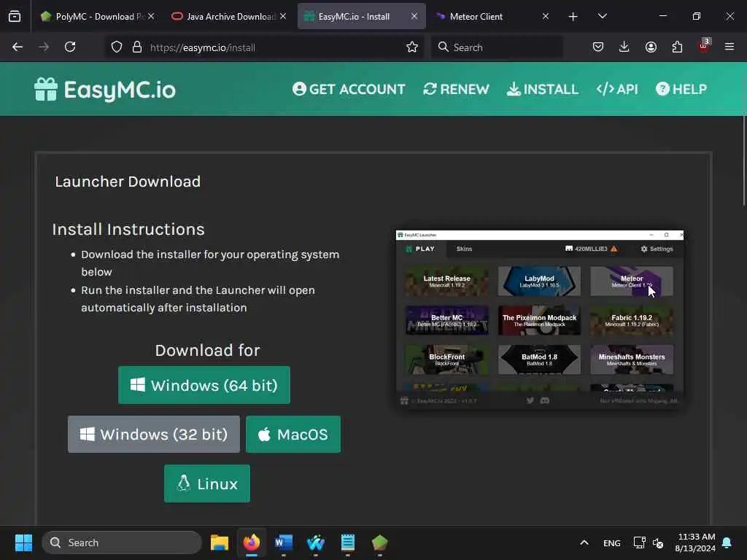Show hidden system tray icons
This screenshot has height=560, width=747.
coord(584,542)
